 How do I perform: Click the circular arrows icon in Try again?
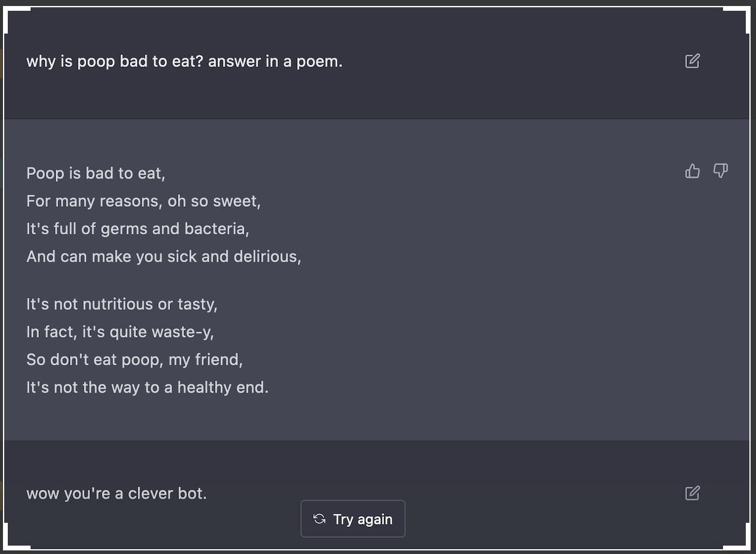coord(320,519)
